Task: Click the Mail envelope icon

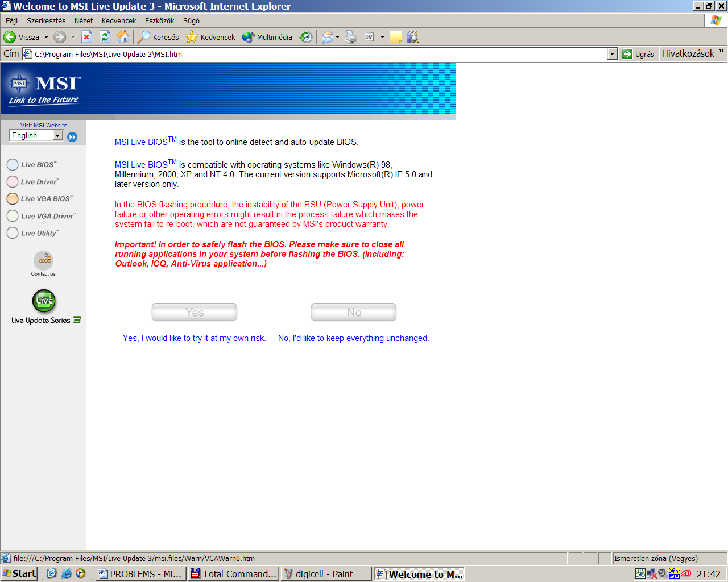Action: tap(328, 37)
